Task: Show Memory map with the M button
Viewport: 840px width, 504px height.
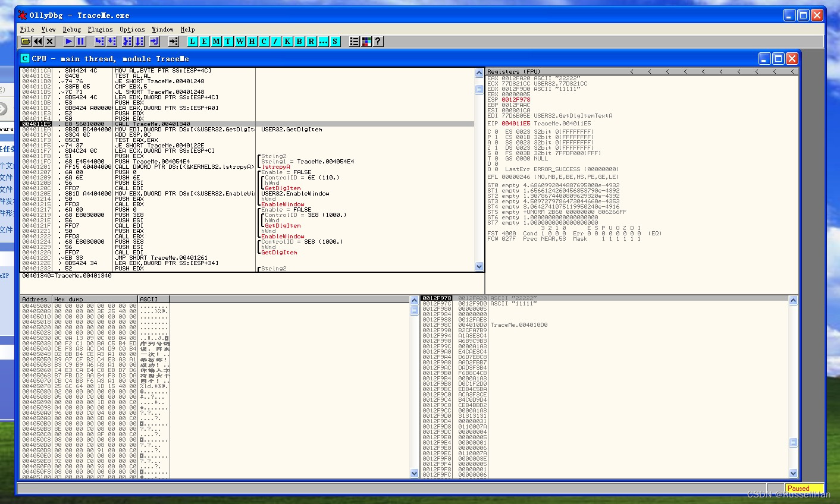Action: [x=216, y=42]
